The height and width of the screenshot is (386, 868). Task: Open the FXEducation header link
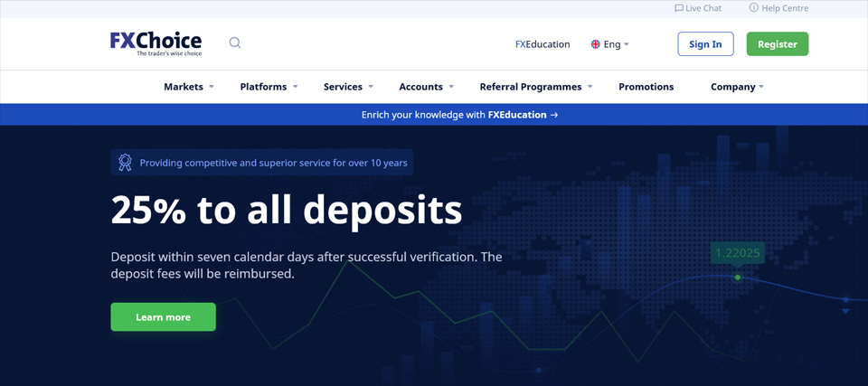[x=542, y=44]
